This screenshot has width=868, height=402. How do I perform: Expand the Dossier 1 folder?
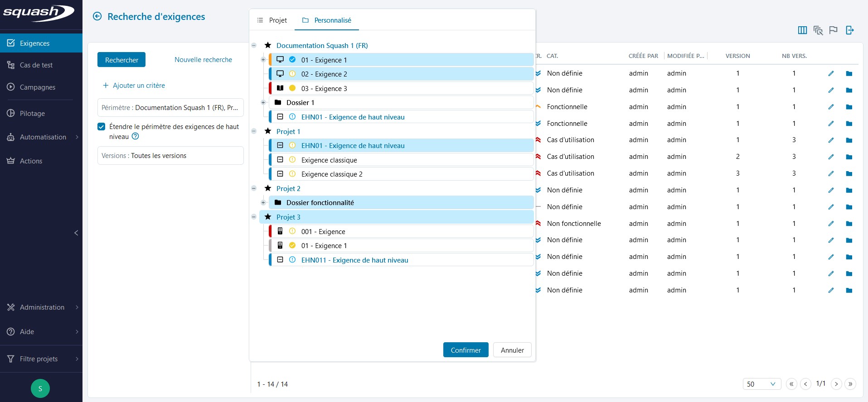[263, 103]
